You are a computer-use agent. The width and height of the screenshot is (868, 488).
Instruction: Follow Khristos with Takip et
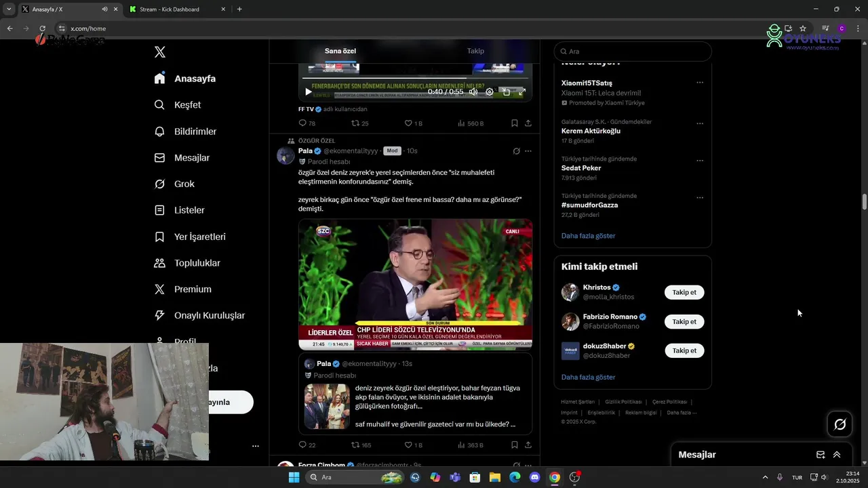point(684,293)
